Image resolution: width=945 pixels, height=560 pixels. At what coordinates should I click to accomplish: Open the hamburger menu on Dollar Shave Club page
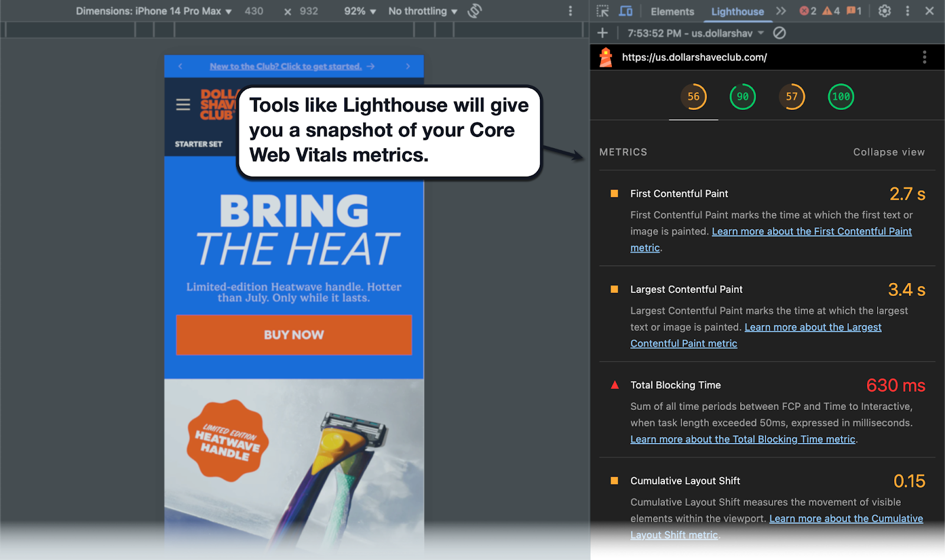(x=183, y=105)
